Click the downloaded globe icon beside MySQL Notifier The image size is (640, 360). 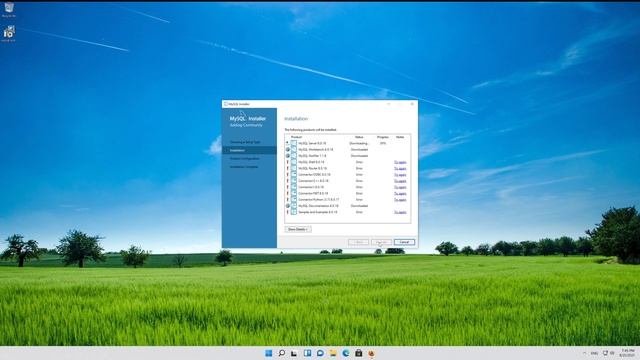tap(287, 156)
